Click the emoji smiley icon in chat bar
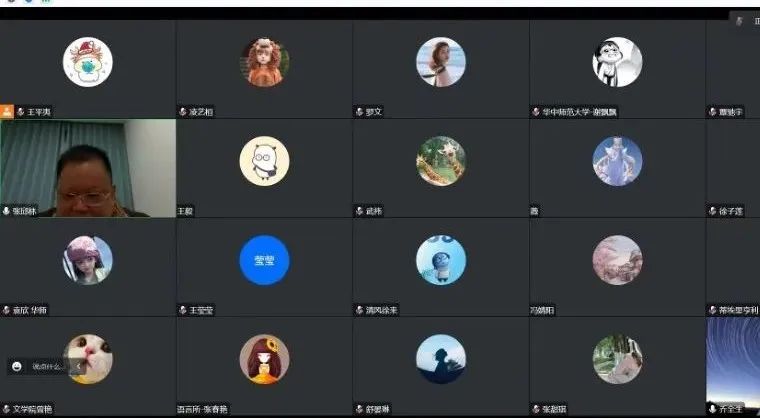760x419 pixels. coord(17,366)
